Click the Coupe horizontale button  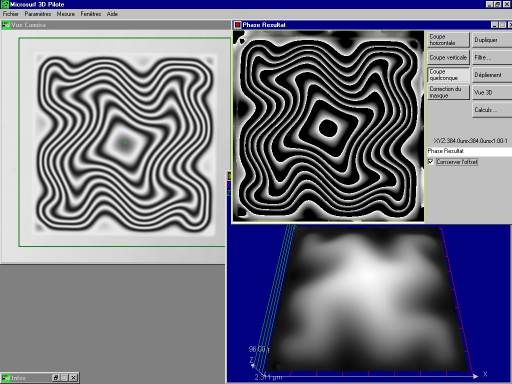(448, 40)
